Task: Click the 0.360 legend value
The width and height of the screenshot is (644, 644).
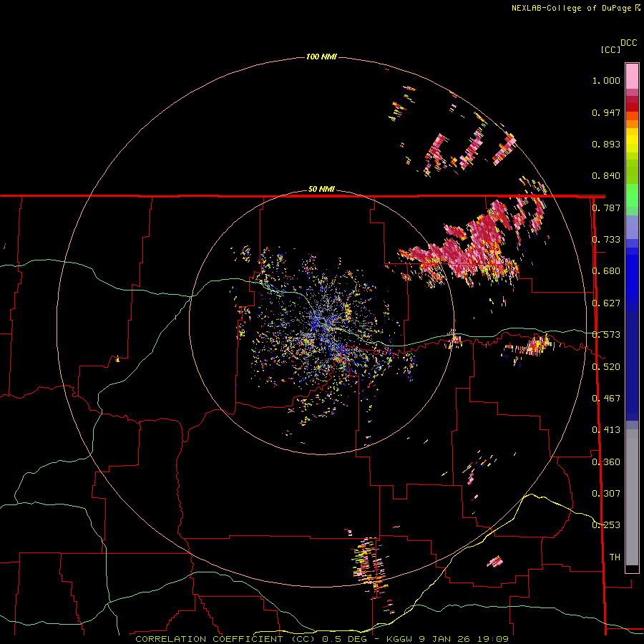Action: tap(606, 462)
